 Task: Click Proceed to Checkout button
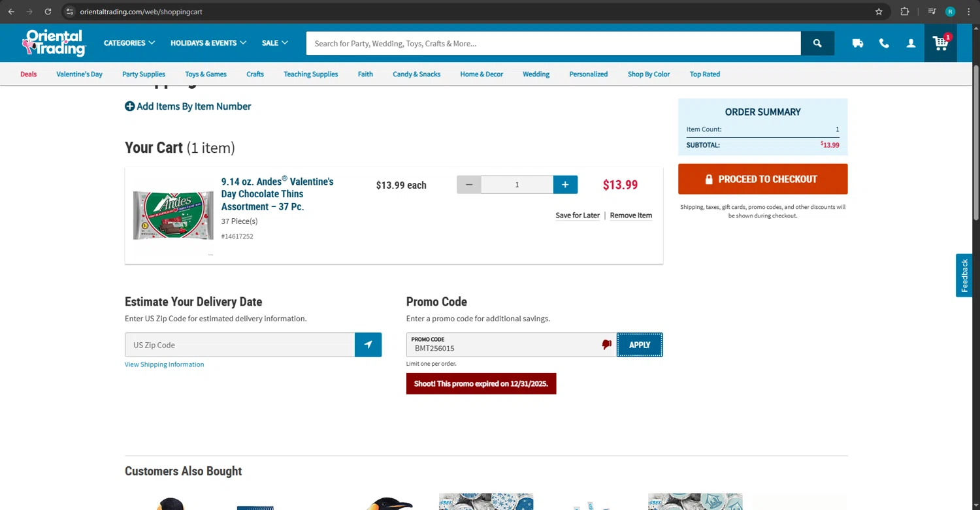click(x=763, y=179)
